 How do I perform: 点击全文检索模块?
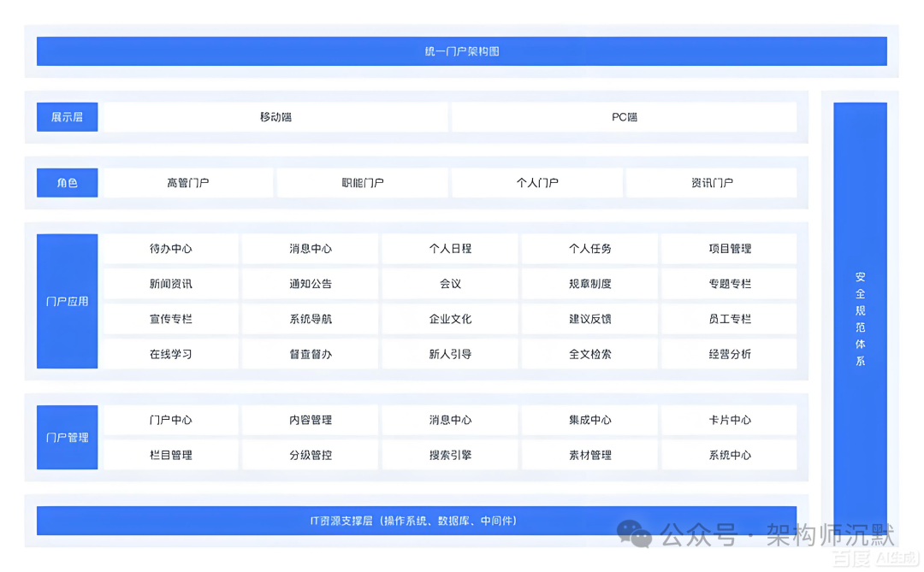pyautogui.click(x=589, y=353)
